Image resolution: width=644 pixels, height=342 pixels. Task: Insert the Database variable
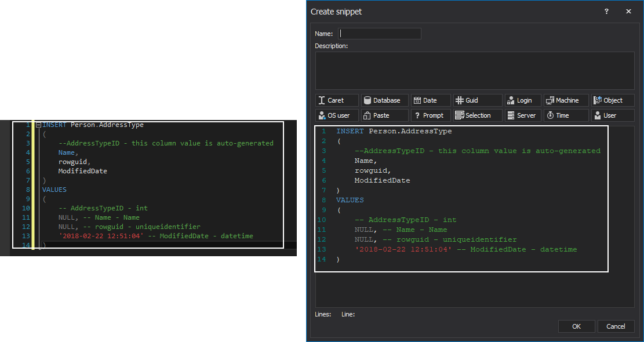[x=384, y=100]
